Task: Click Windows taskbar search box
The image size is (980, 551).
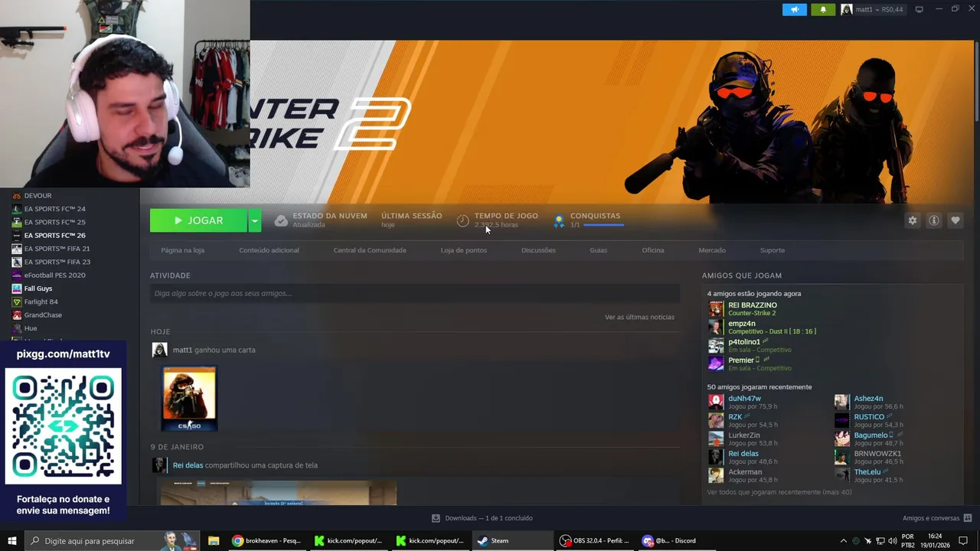Action: [x=113, y=541]
